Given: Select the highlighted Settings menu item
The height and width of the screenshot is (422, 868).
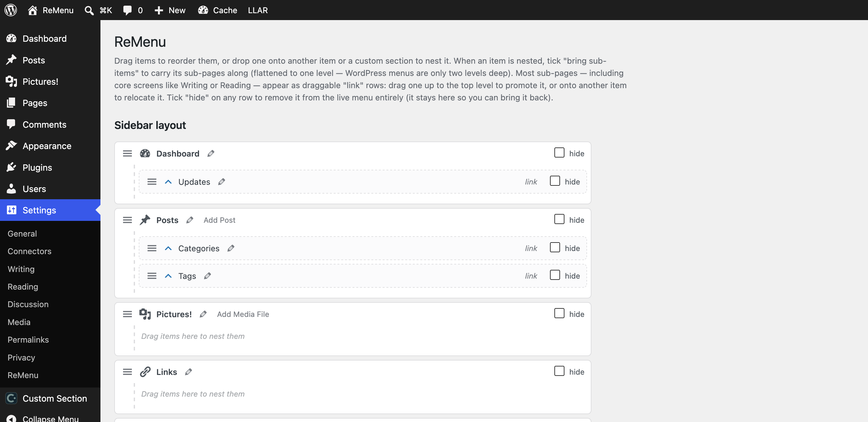Looking at the screenshot, I should [x=50, y=210].
